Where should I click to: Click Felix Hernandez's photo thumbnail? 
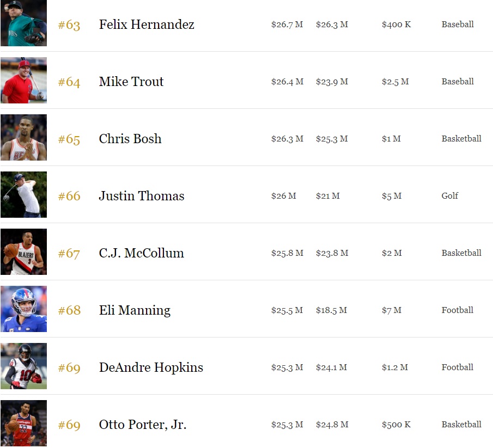coord(23,23)
